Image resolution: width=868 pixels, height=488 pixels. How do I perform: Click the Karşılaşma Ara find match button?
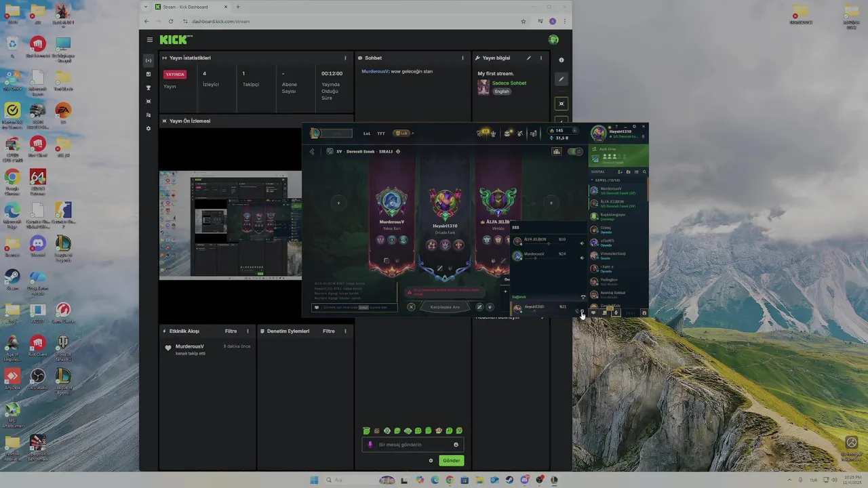pos(445,307)
